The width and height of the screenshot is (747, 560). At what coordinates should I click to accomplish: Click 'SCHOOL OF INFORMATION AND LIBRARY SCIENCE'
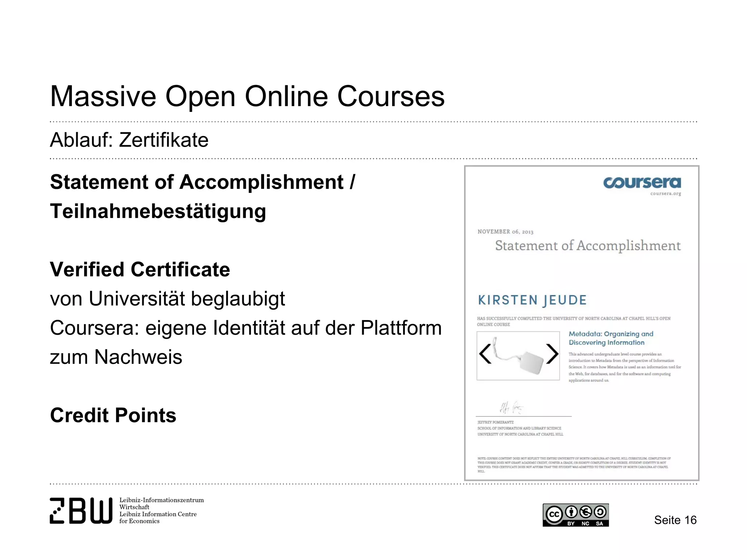(x=519, y=428)
